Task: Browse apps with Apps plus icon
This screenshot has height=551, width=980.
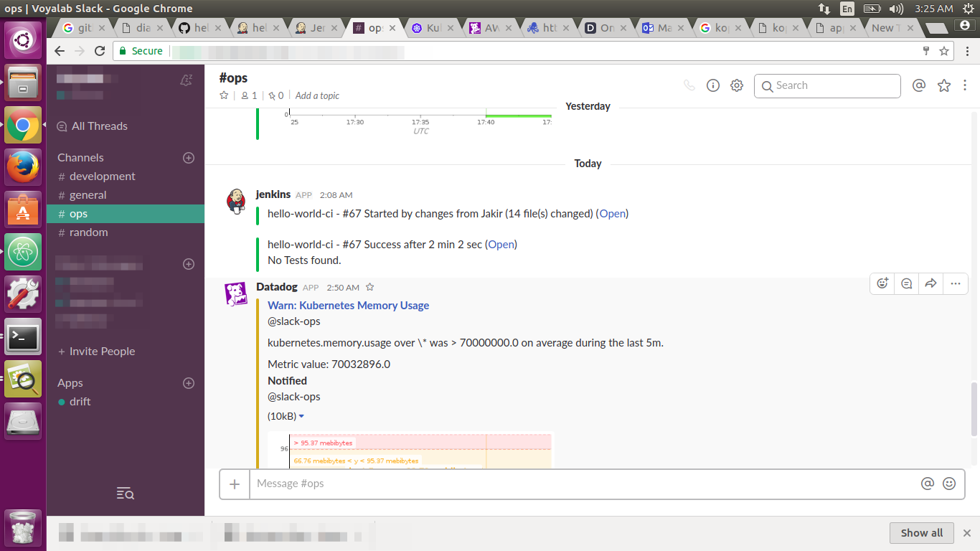Action: tap(189, 382)
